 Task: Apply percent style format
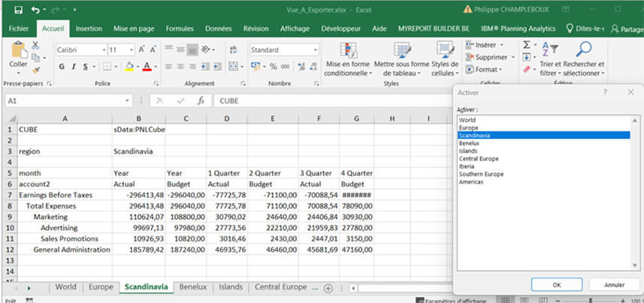pos(274,67)
